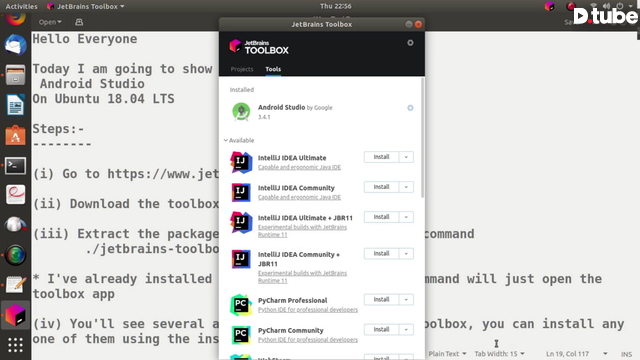
Task: Install IntelliJ IDEA Ultimate
Action: (x=381, y=157)
